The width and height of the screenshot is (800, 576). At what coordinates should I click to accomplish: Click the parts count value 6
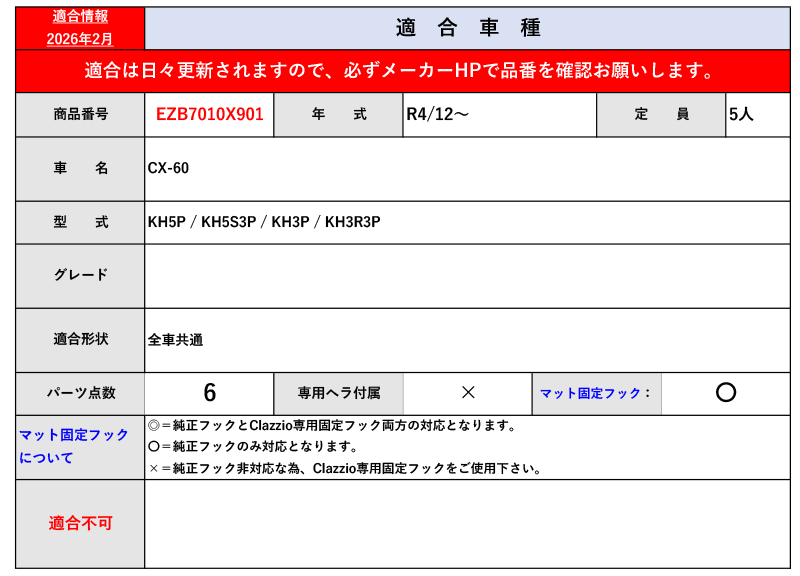pyautogui.click(x=209, y=393)
